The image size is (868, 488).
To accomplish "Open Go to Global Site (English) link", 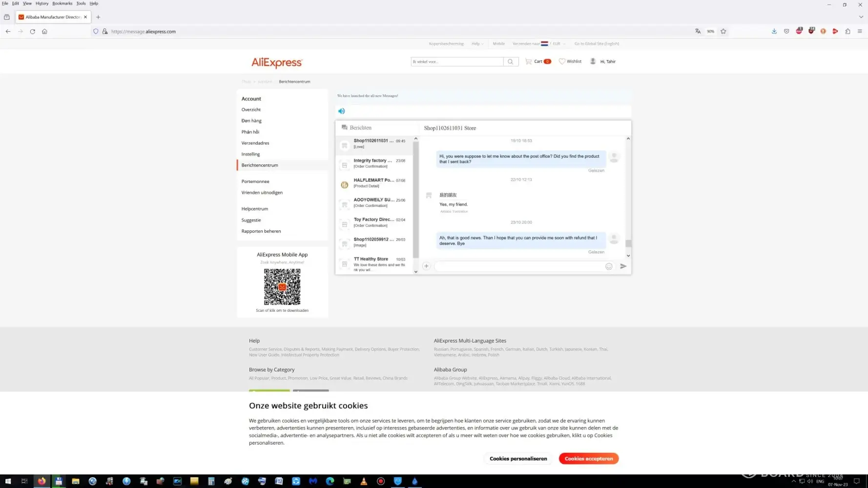I will pos(597,43).
